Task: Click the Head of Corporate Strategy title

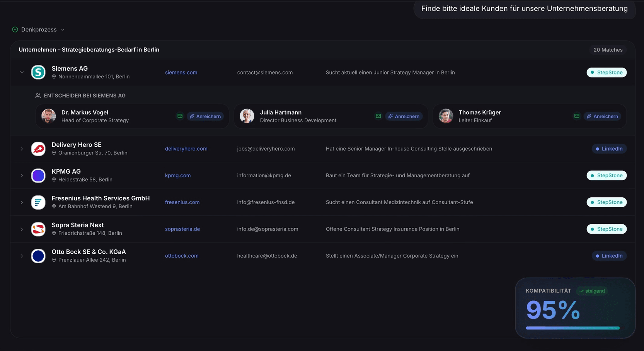Action: pos(95,120)
